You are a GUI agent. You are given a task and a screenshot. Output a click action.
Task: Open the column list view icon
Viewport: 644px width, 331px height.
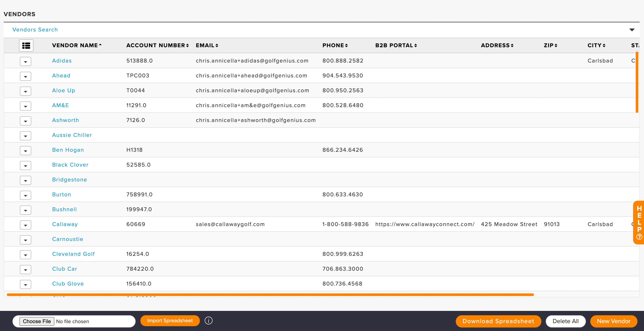click(26, 45)
